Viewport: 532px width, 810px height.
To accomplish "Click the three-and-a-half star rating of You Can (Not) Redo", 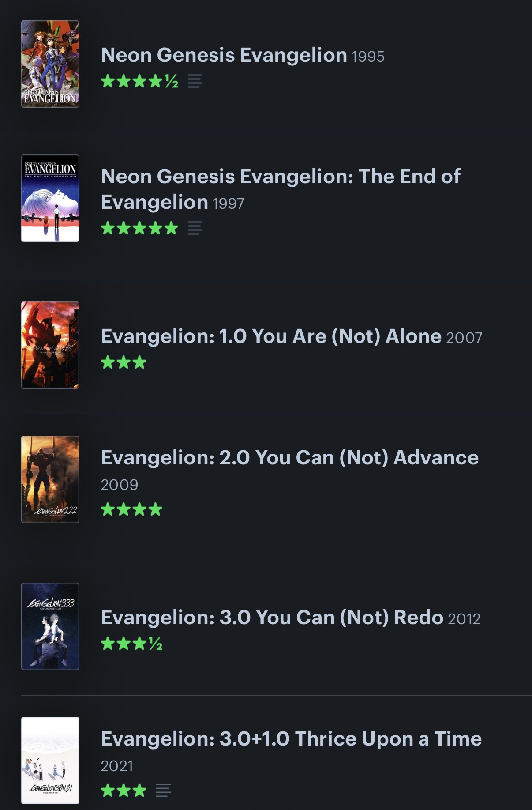I will (x=131, y=644).
